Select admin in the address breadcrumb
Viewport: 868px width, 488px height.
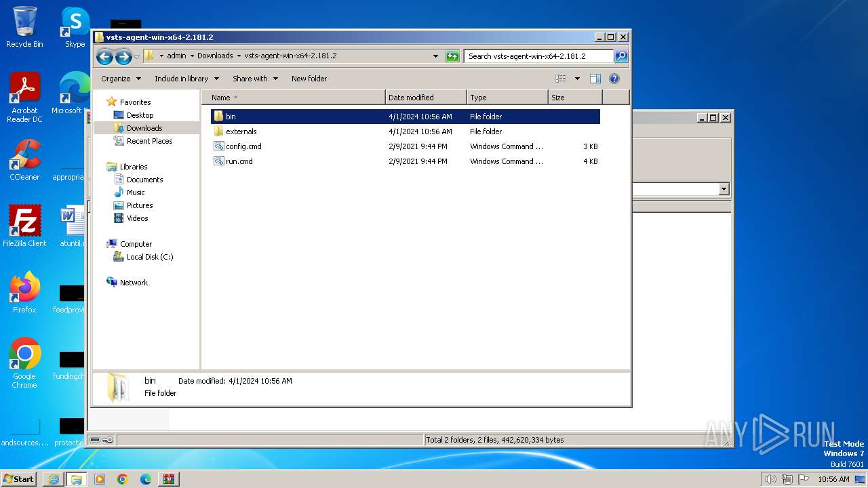tap(176, 56)
